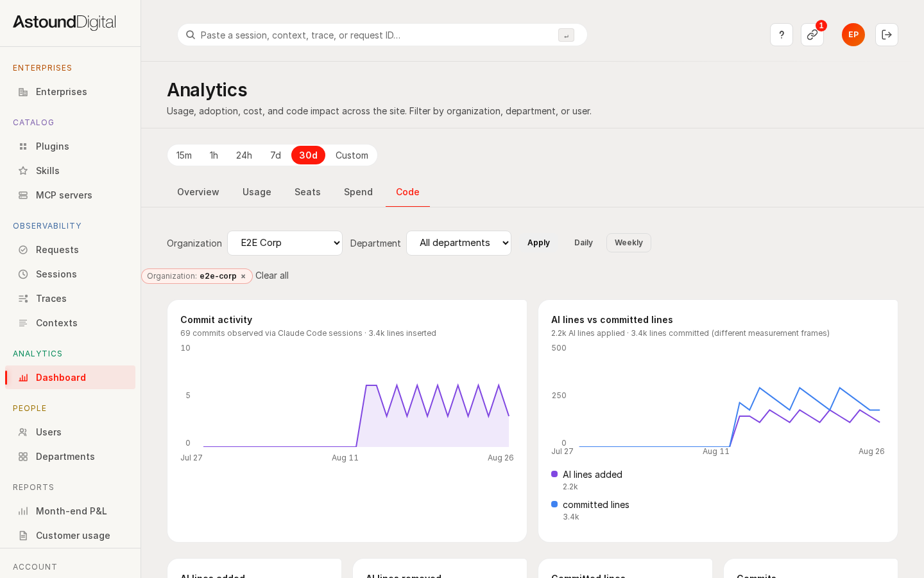Click the Customer usage document icon
924x578 pixels.
pyautogui.click(x=23, y=536)
